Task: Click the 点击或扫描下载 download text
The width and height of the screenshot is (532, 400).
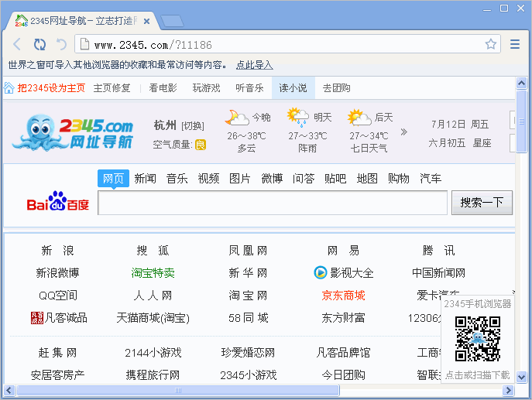Action: click(x=477, y=375)
